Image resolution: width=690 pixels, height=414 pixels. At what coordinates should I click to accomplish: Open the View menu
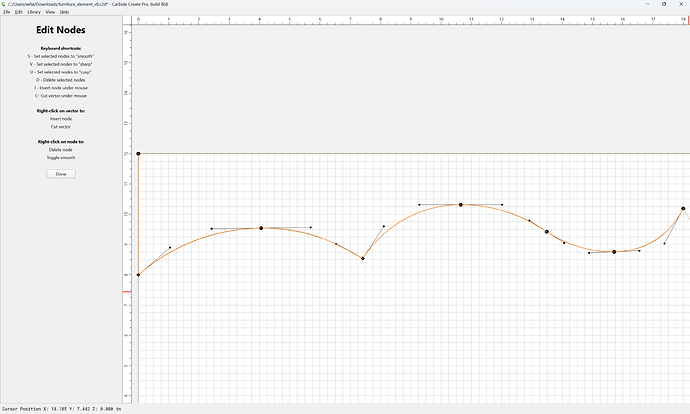(x=50, y=12)
